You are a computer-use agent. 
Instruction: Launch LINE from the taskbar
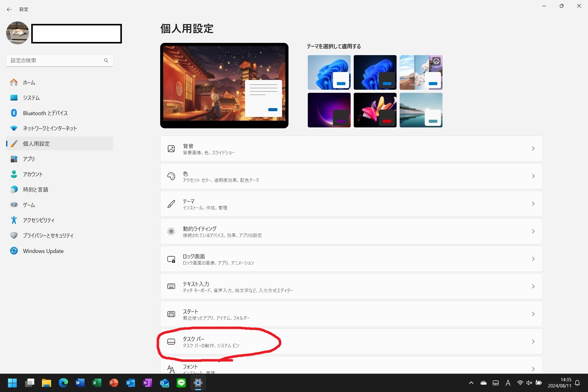181,383
